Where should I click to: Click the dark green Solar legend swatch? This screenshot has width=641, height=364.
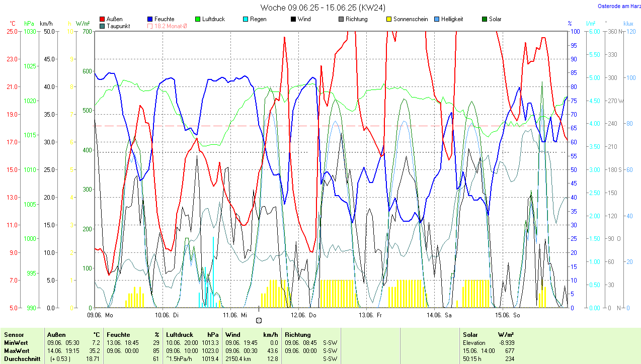[485, 19]
